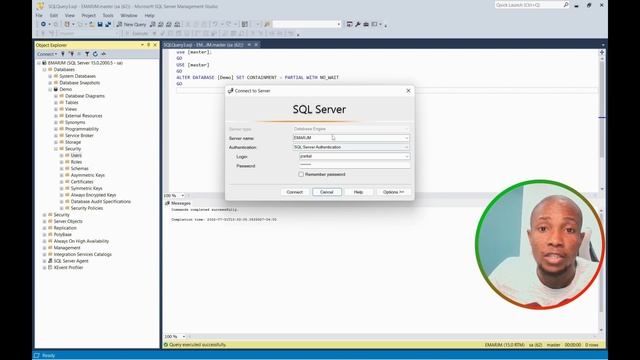The height and width of the screenshot is (360, 640).
Task: Open the File menu
Action: (39, 16)
